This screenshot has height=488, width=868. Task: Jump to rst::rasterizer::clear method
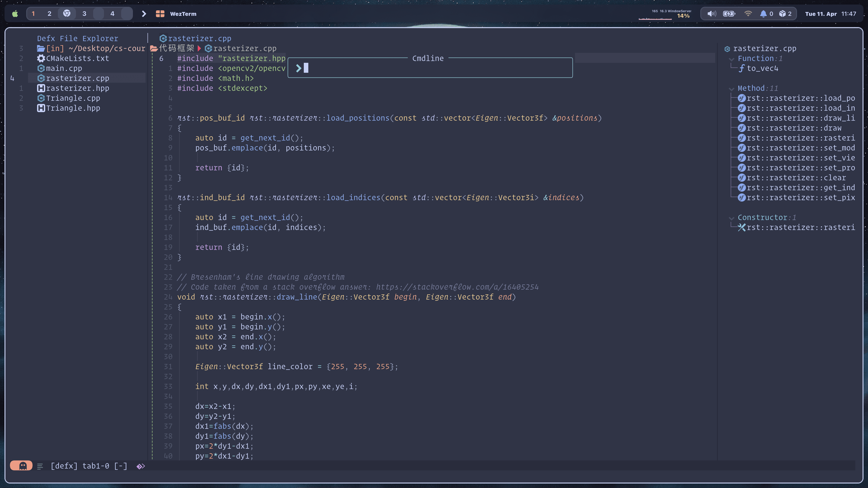[796, 178]
